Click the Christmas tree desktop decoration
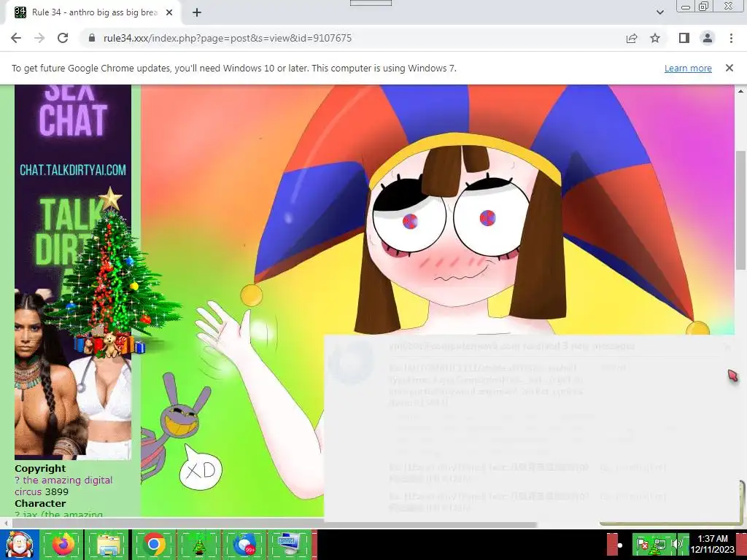 click(x=112, y=274)
